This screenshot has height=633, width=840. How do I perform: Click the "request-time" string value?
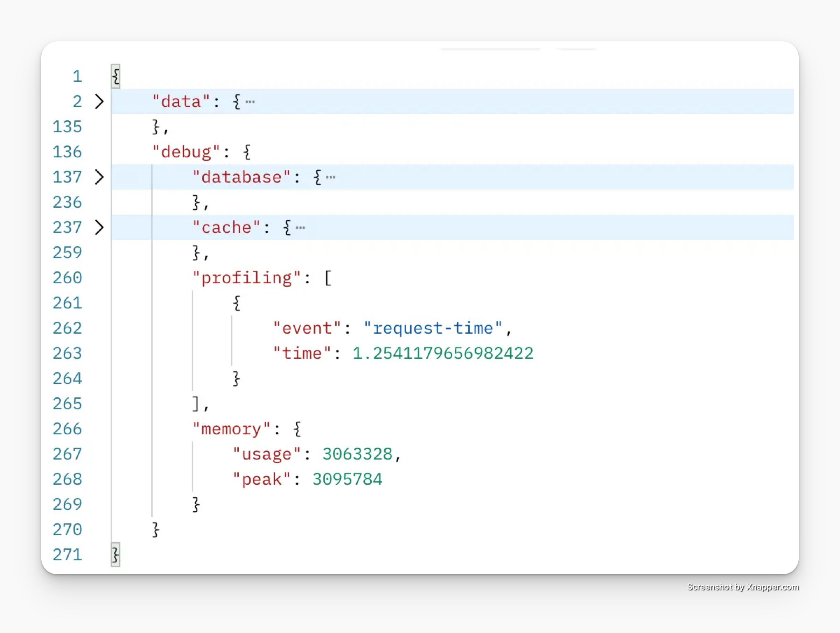[x=433, y=328]
